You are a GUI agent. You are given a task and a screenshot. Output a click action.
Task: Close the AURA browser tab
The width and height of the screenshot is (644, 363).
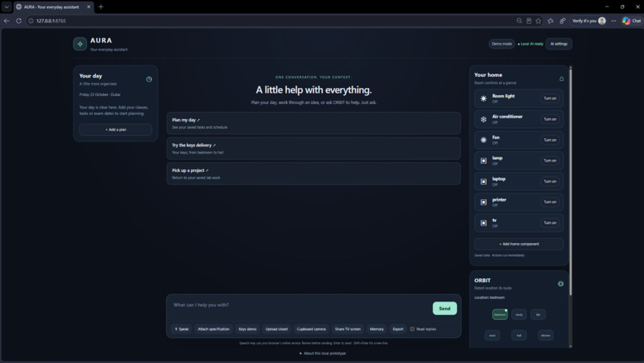89,6
